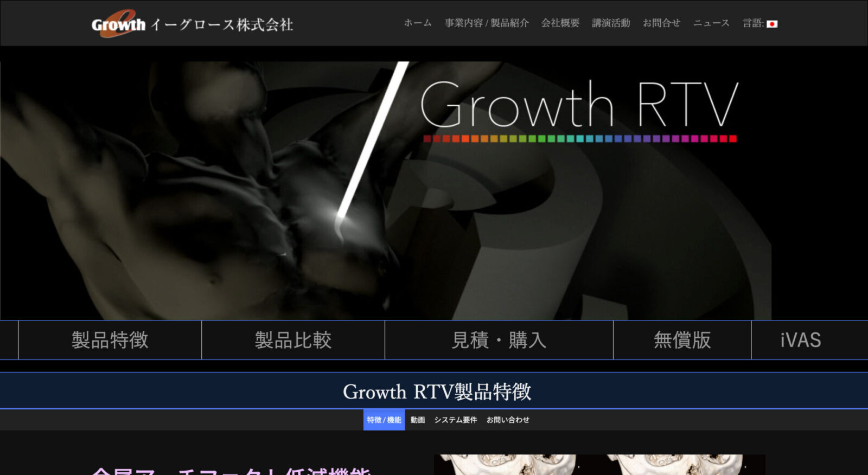Screen dimensions: 868x475
Task: Select the 無償版 button
Action: click(x=682, y=340)
